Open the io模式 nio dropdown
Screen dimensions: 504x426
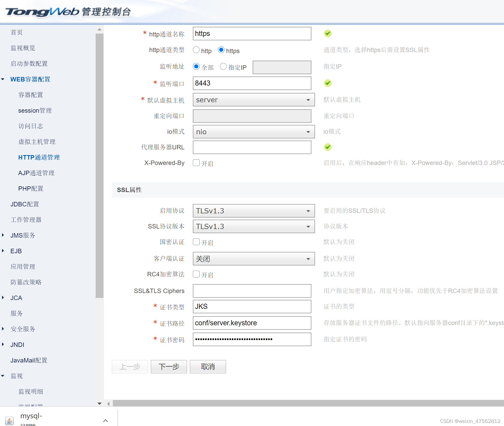254,132
